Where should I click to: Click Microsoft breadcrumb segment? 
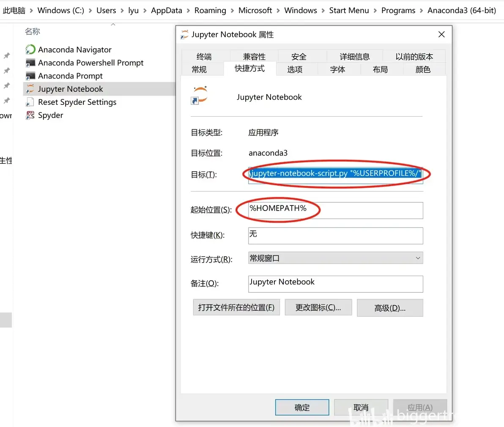coord(255,10)
